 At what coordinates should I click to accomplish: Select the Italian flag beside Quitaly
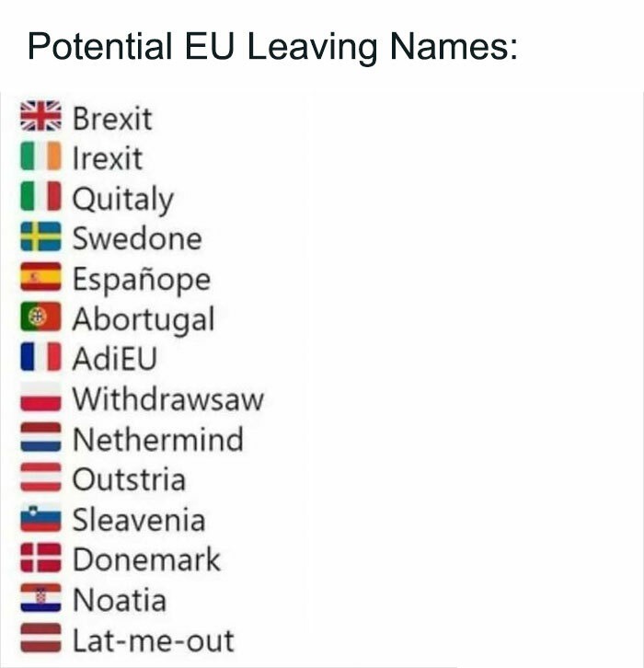[40, 196]
